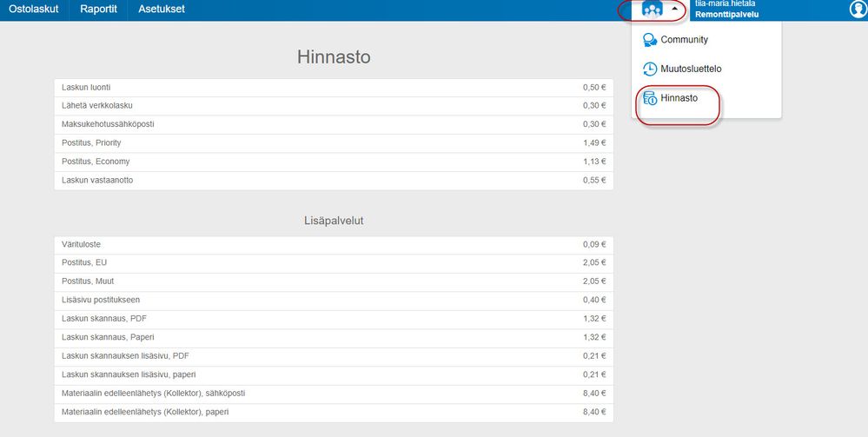Select the Postitus, EU row
The width and height of the screenshot is (868, 437).
334,263
